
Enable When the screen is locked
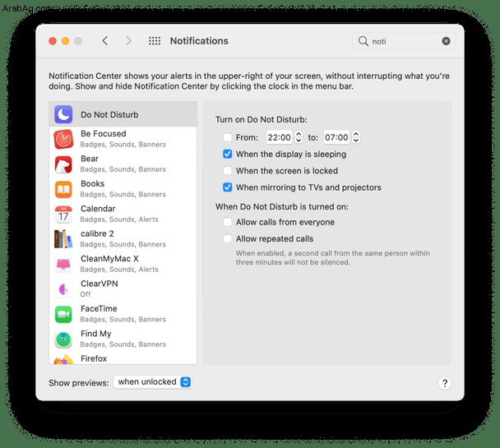pos(227,170)
